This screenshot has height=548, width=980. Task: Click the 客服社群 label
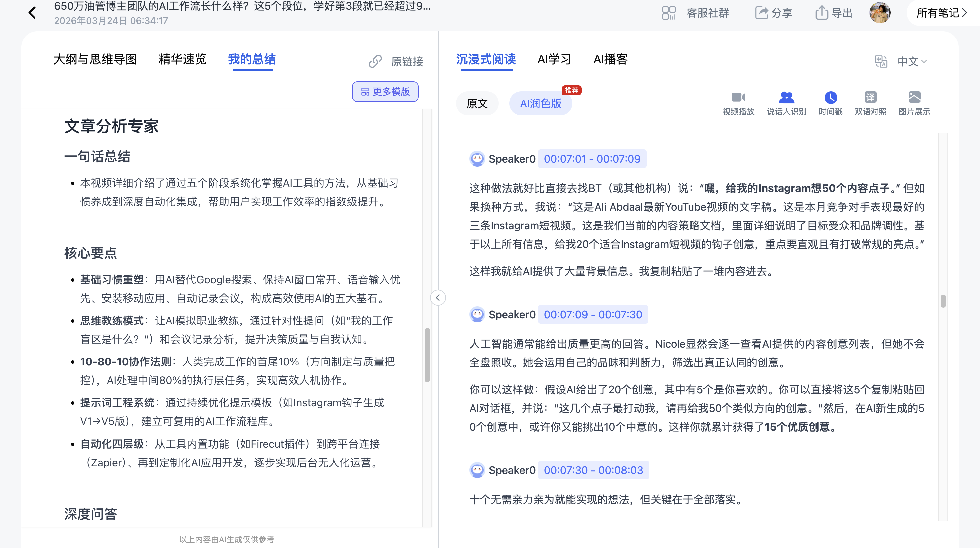click(x=708, y=13)
